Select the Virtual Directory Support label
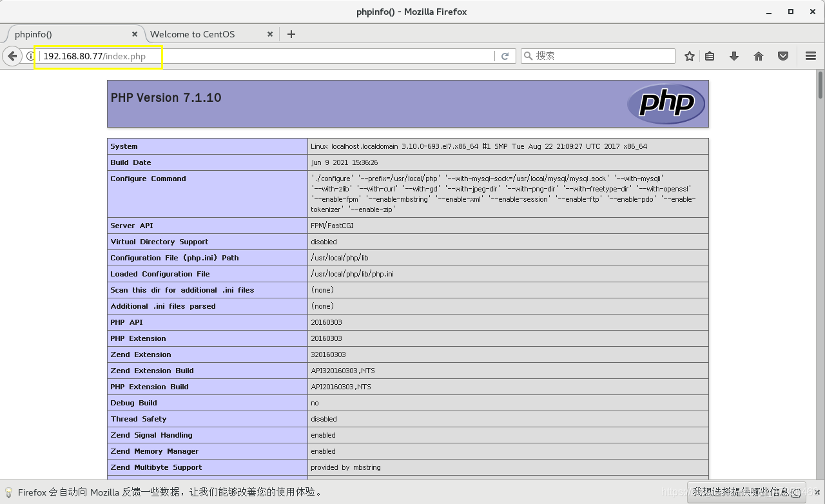This screenshot has height=504, width=825. tap(159, 242)
